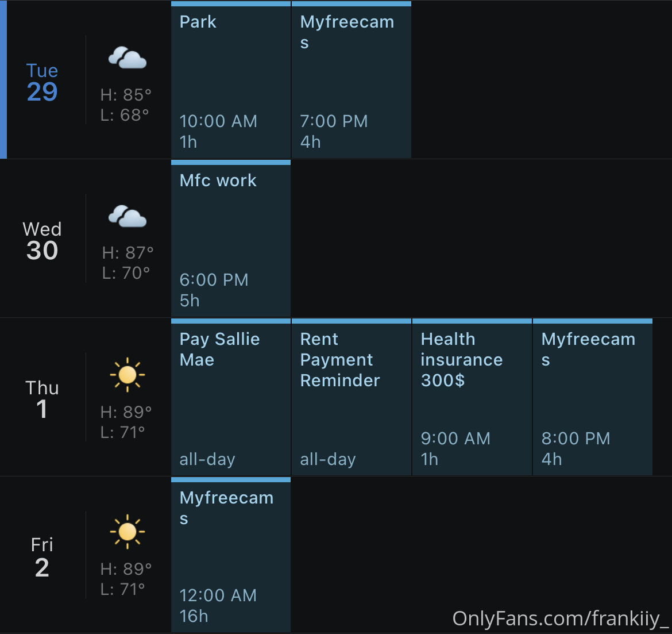Tap the cloudy weather icon for Wednesday
672x634 pixels.
pos(128,216)
